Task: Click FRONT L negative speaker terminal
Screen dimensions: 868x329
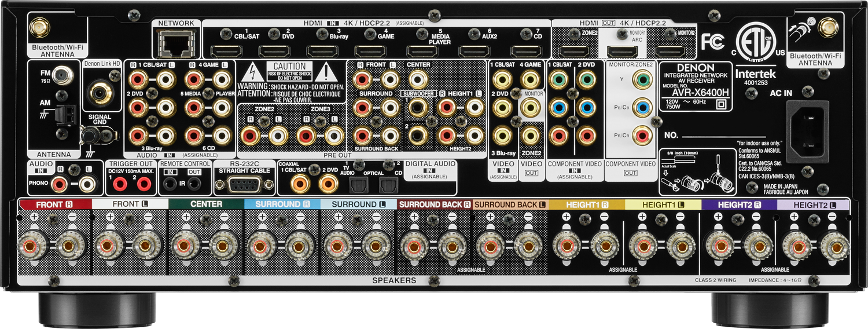Action: point(146,246)
